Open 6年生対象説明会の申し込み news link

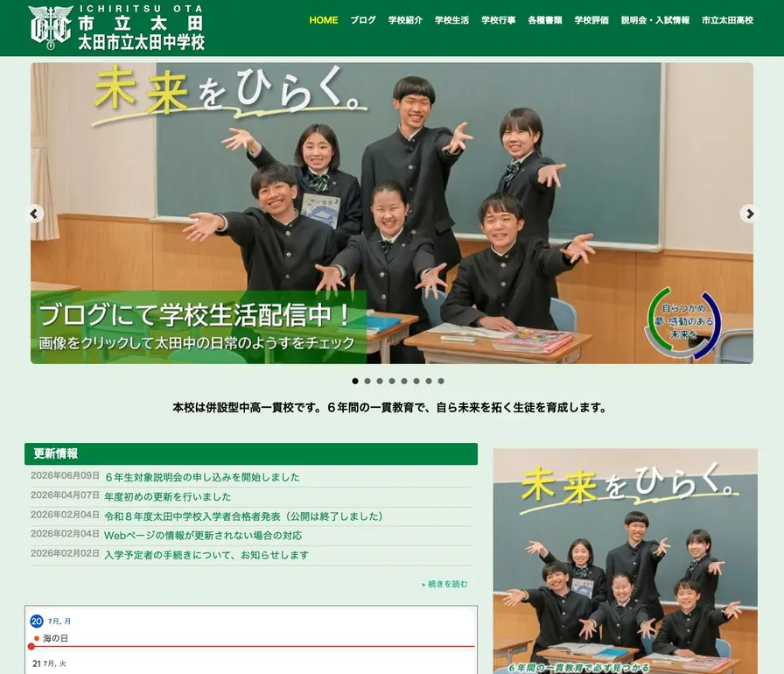pyautogui.click(x=202, y=477)
